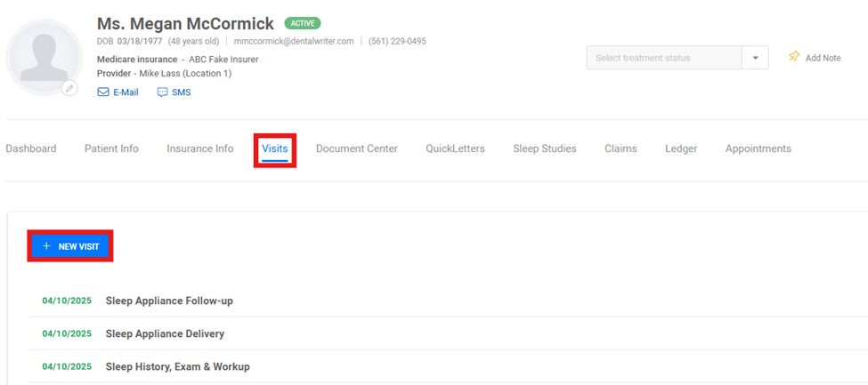
Task: Open the Insurance Info tab
Action: tap(199, 148)
